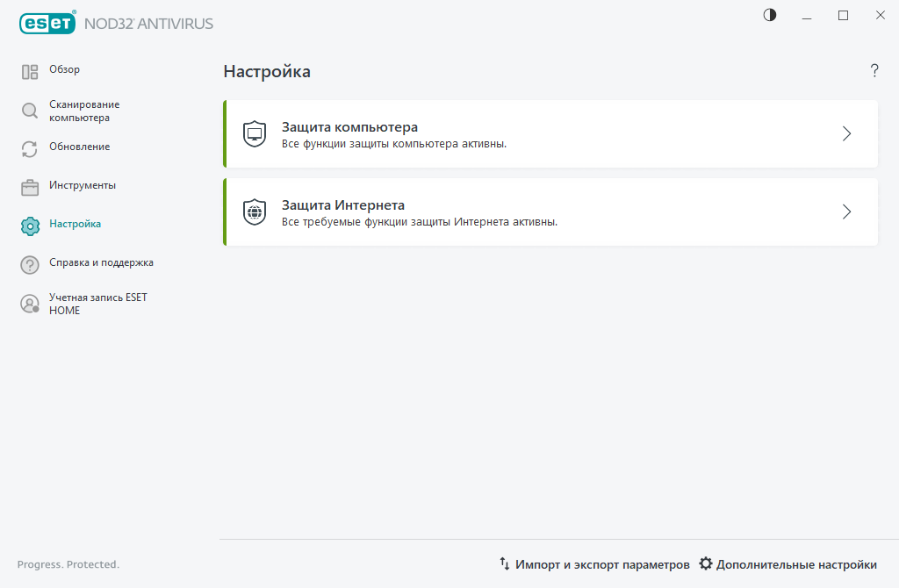Image resolution: width=899 pixels, height=588 pixels.
Task: Expand Защита Интернета via its chevron
Action: tap(846, 212)
